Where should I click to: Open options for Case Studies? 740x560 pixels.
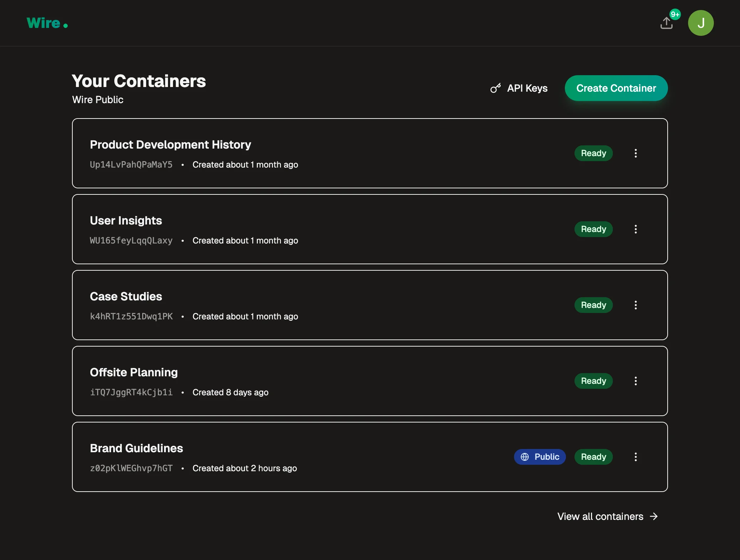pos(636,305)
